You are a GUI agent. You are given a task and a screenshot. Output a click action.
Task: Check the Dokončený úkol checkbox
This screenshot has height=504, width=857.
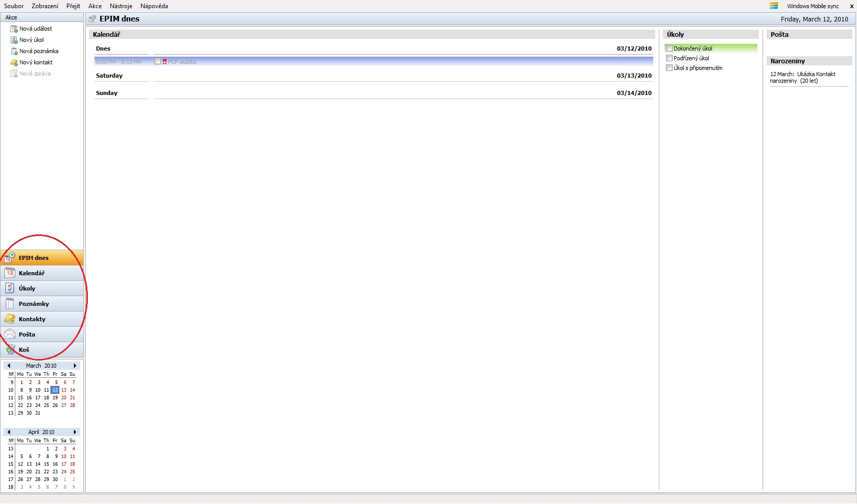pos(669,49)
